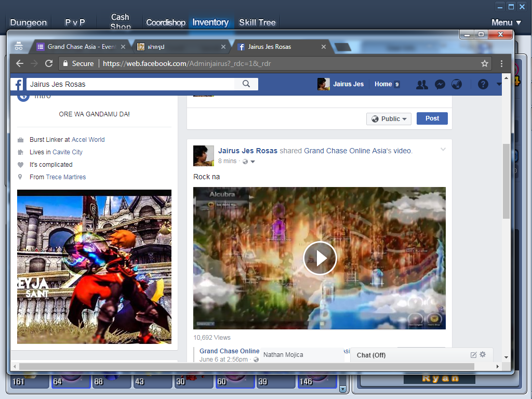Open the Cavite City link
The width and height of the screenshot is (532, 399).
tap(68, 152)
